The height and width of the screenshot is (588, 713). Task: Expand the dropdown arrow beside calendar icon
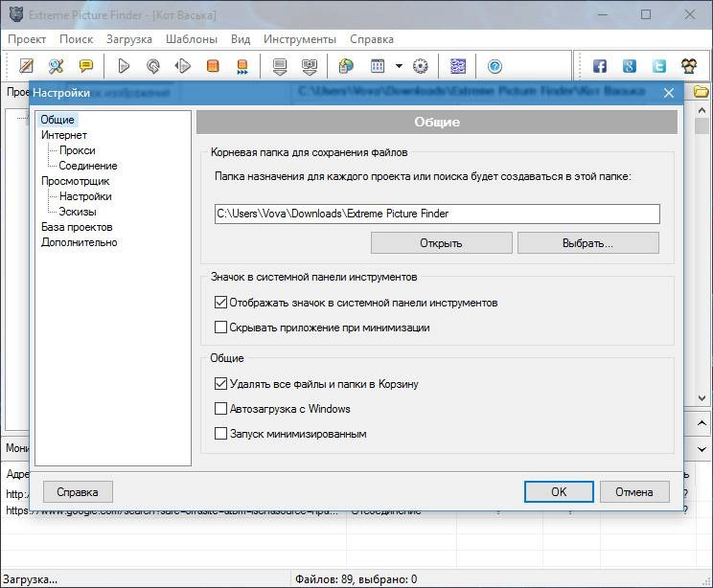399,66
